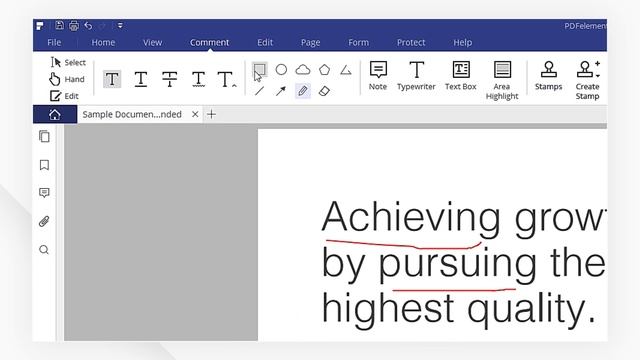
Task: Switch to the View tab
Action: tap(153, 42)
